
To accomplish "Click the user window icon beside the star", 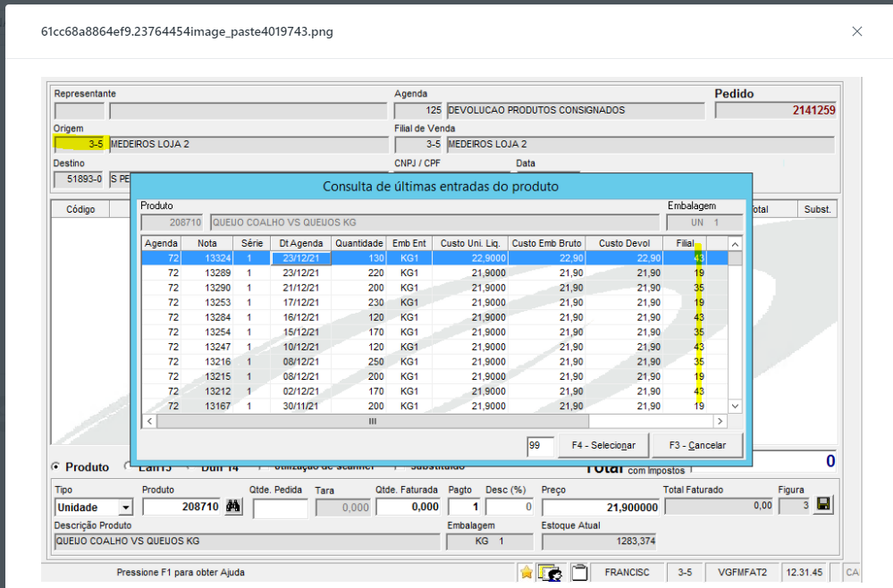I will click(x=550, y=572).
